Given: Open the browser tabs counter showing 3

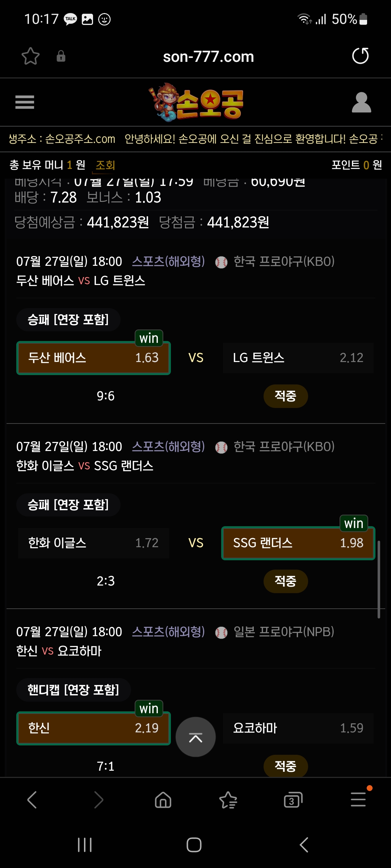Looking at the screenshot, I should 293,800.
